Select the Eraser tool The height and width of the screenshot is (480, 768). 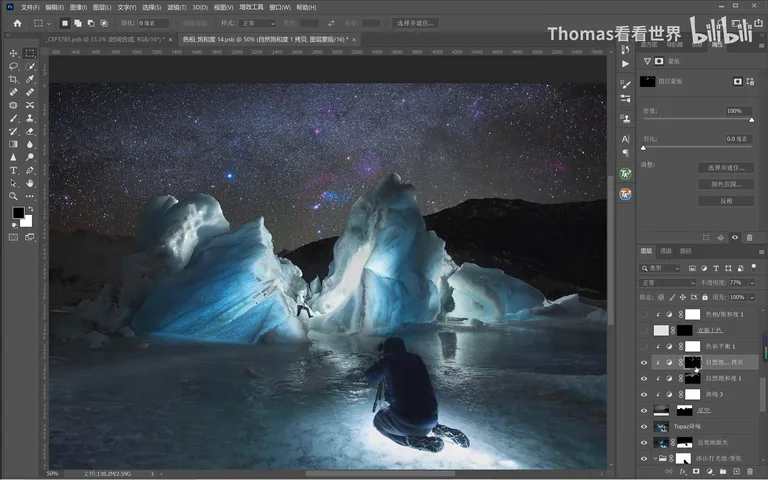tap(30, 131)
